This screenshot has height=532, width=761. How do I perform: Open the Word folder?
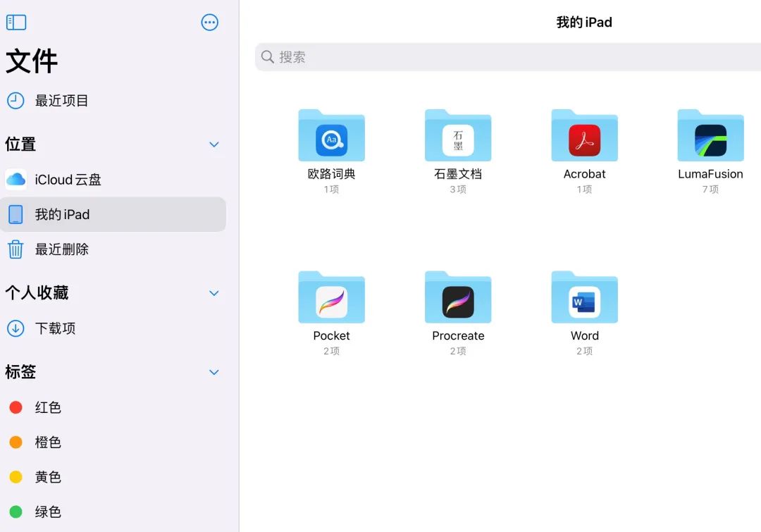coord(584,297)
